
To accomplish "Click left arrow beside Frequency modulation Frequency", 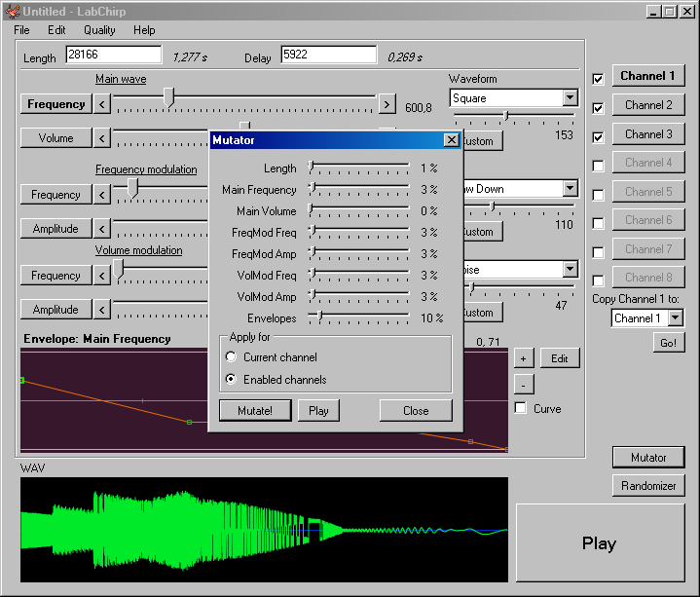I will point(102,195).
